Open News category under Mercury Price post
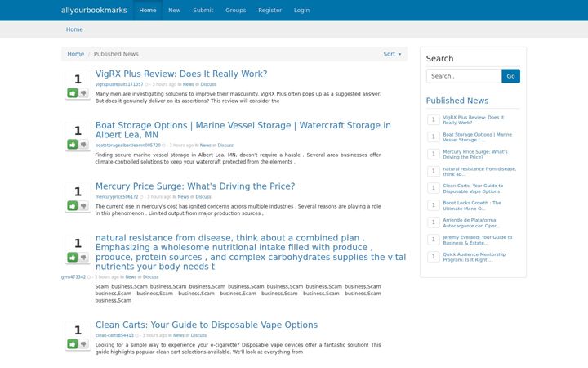Viewport: 588px width, 368px height. (x=183, y=197)
